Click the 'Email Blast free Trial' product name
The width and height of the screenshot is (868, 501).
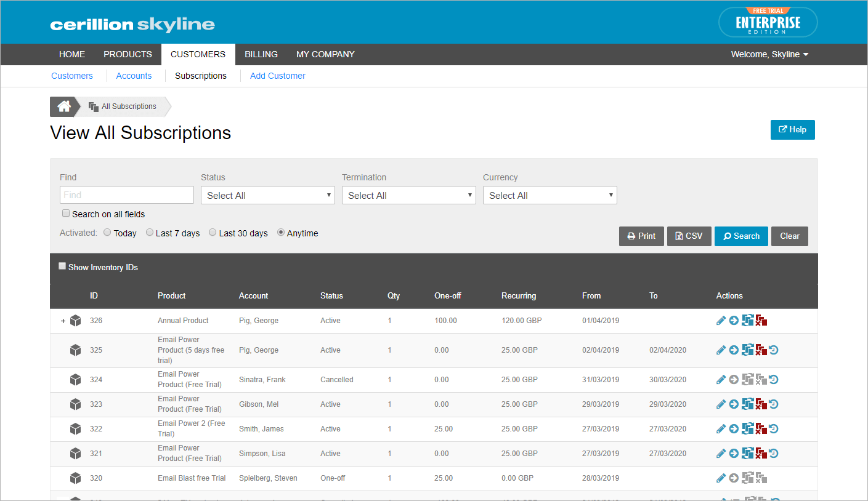tap(192, 478)
